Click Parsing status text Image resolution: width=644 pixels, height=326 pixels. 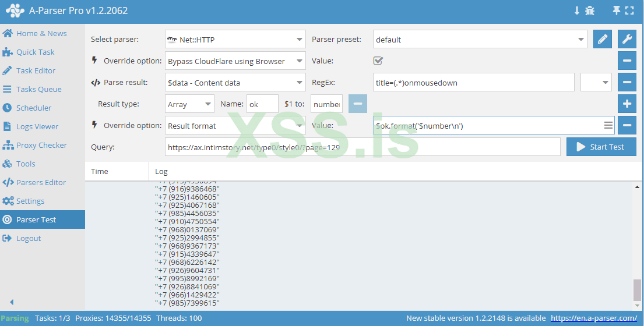point(15,318)
